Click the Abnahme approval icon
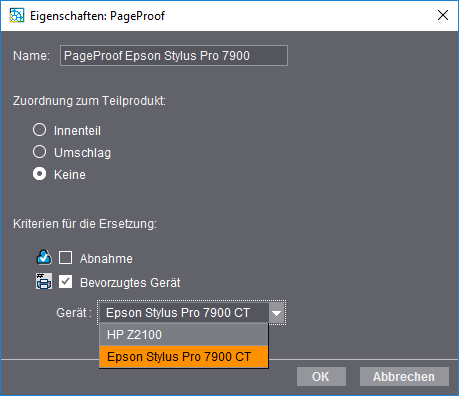This screenshot has width=459, height=396. [44, 258]
